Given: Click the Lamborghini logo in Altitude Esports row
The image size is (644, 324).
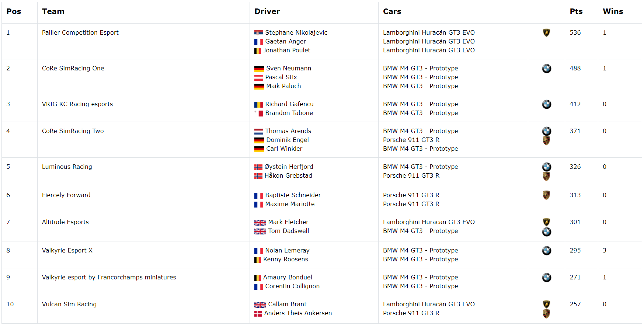Looking at the screenshot, I should [546, 222].
